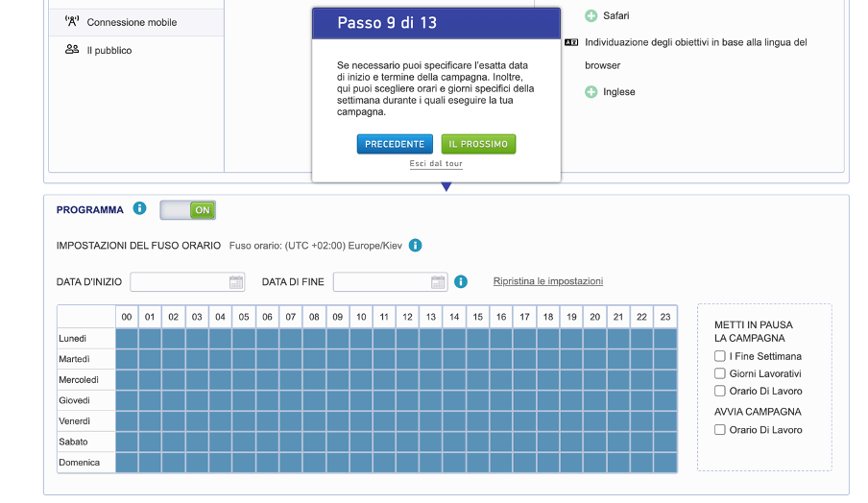Select the Il pubblico sidebar item
Image resolution: width=868 pixels, height=503 pixels.
coord(108,50)
